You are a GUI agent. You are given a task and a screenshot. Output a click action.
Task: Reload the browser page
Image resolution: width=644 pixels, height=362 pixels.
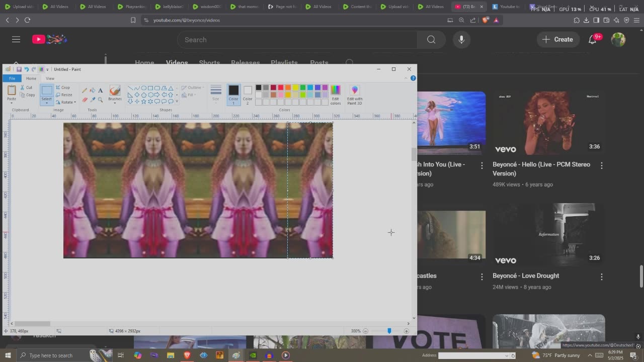27,20
